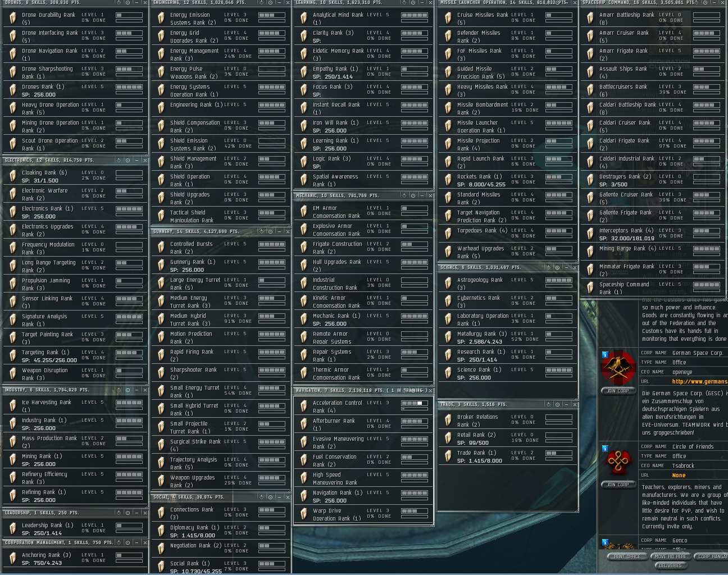The width and height of the screenshot is (728, 575).
Task: Select the Targeting Rank (1) skill row
Action: [x=75, y=356]
